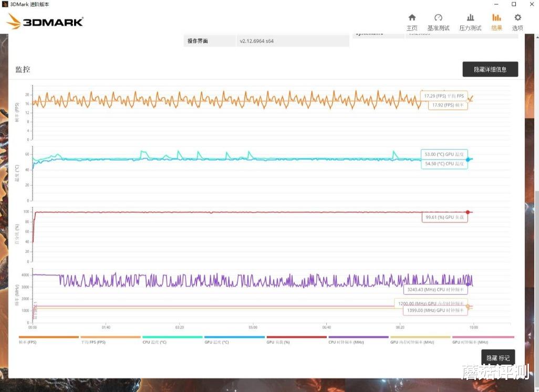539x392 pixels.
Task: Click the purple CPU clock marker dot
Action: [x=468, y=284]
